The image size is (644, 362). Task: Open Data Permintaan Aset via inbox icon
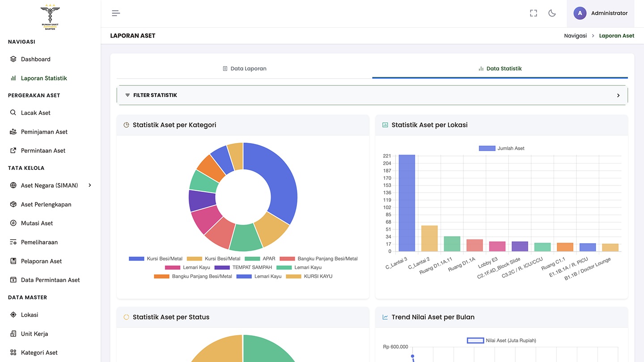pos(13,280)
